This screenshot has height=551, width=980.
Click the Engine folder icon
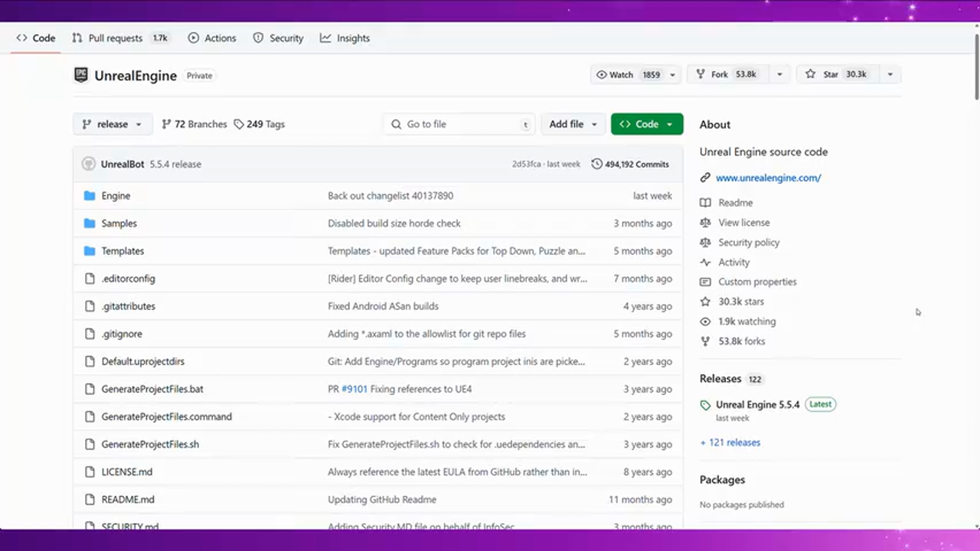click(90, 196)
